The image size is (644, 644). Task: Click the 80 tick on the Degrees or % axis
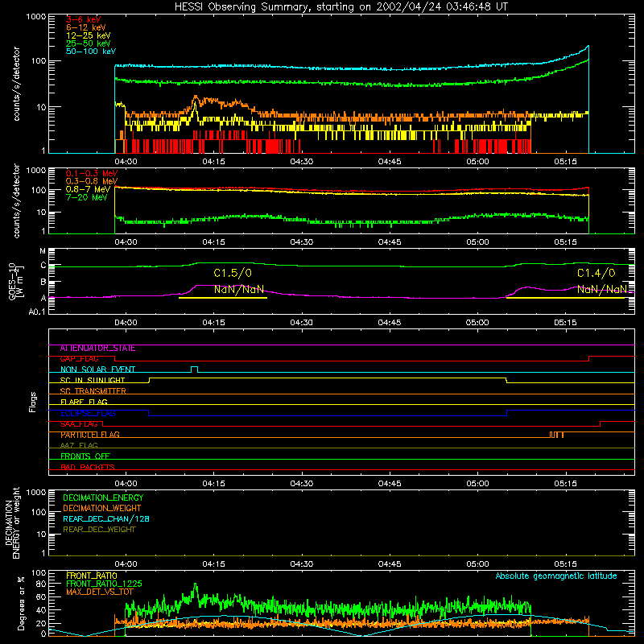click(x=41, y=584)
